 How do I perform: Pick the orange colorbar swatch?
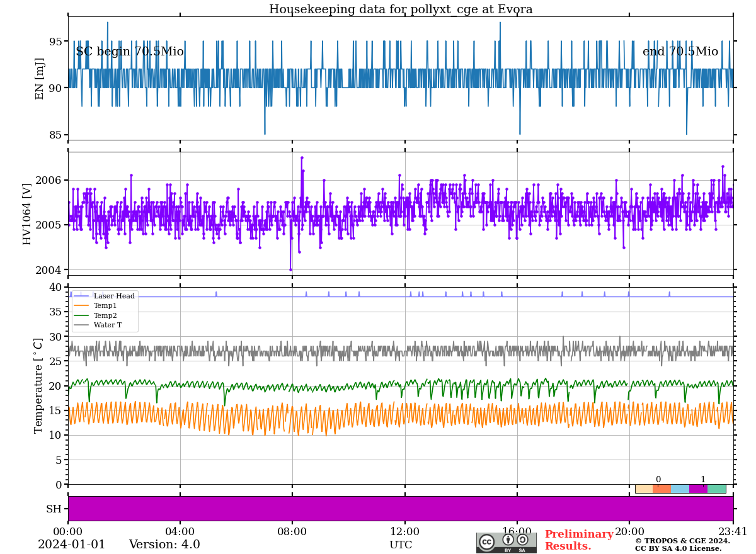click(662, 489)
